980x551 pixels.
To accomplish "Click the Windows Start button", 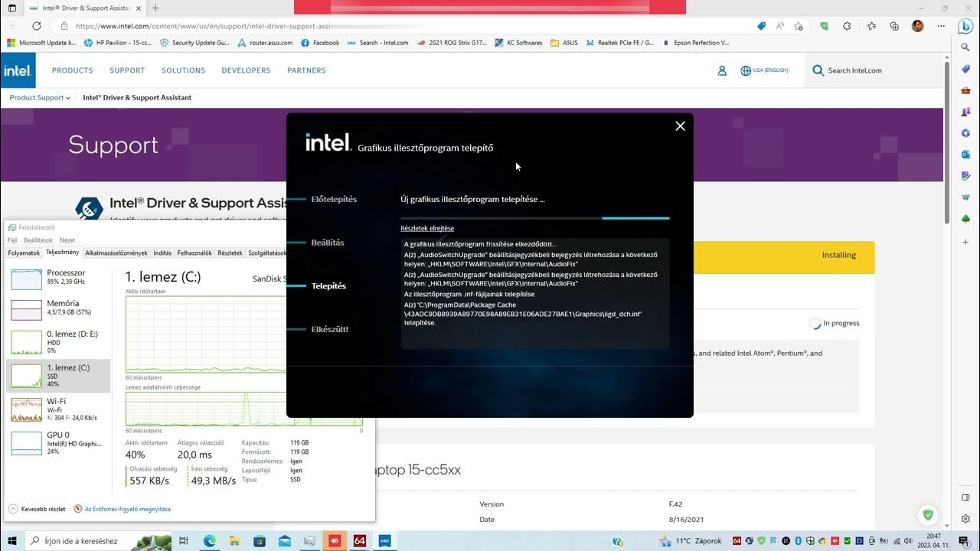I will pos(12,540).
